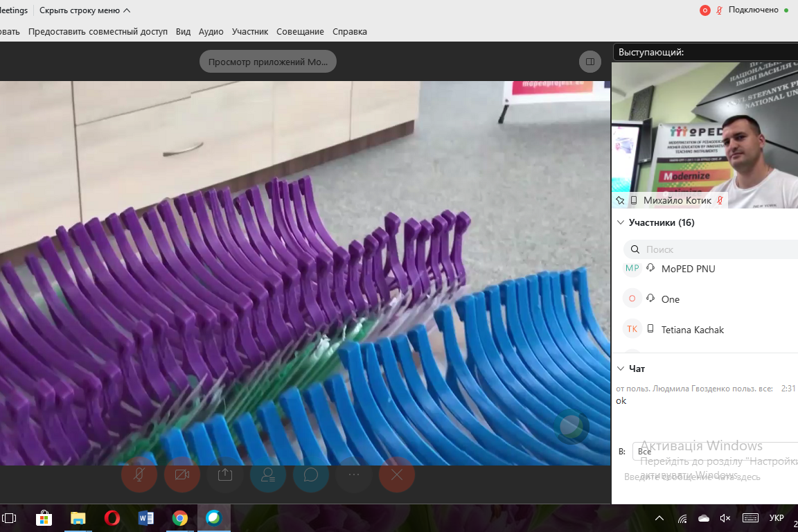Collapse the Участники (16) panel
Viewport: 798px width, 532px height.
(620, 222)
